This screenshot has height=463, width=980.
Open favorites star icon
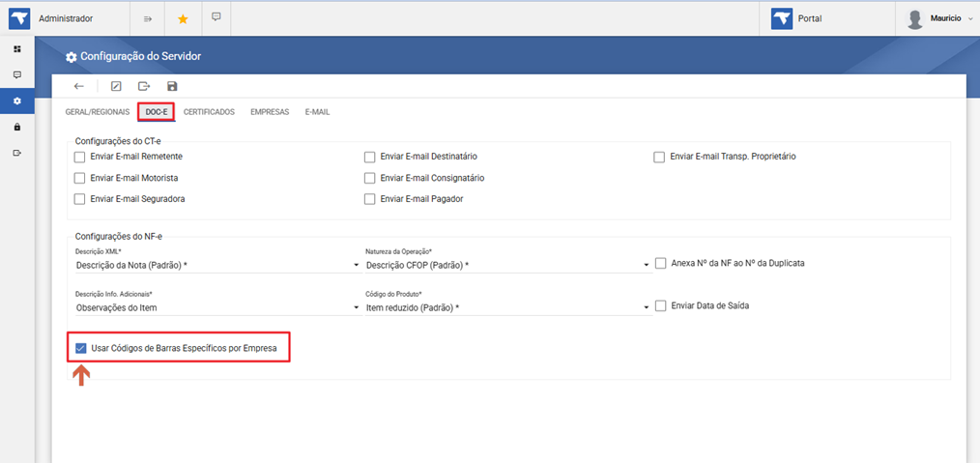point(183,18)
